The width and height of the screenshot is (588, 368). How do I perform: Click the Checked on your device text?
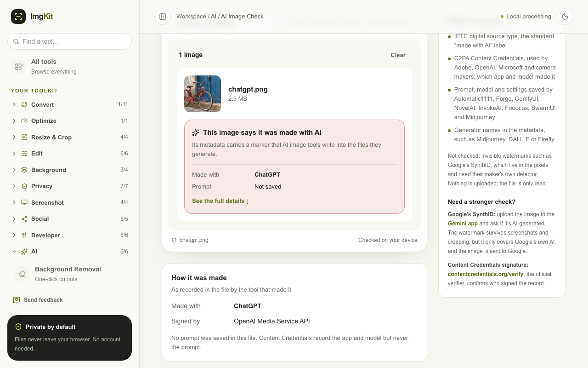point(388,240)
